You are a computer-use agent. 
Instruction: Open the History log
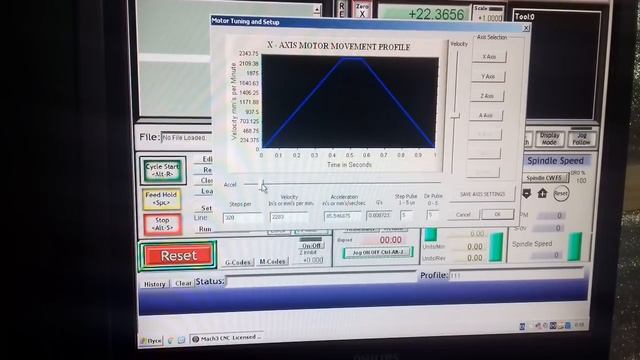pyautogui.click(x=155, y=284)
